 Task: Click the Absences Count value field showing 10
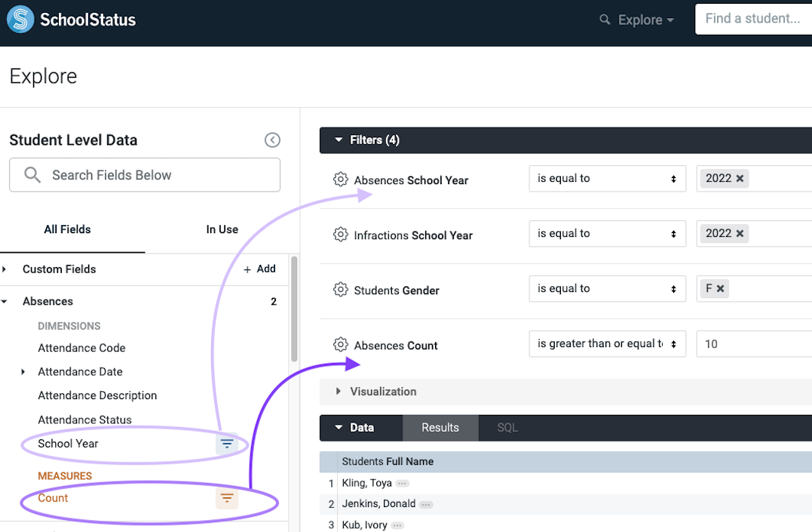click(754, 344)
